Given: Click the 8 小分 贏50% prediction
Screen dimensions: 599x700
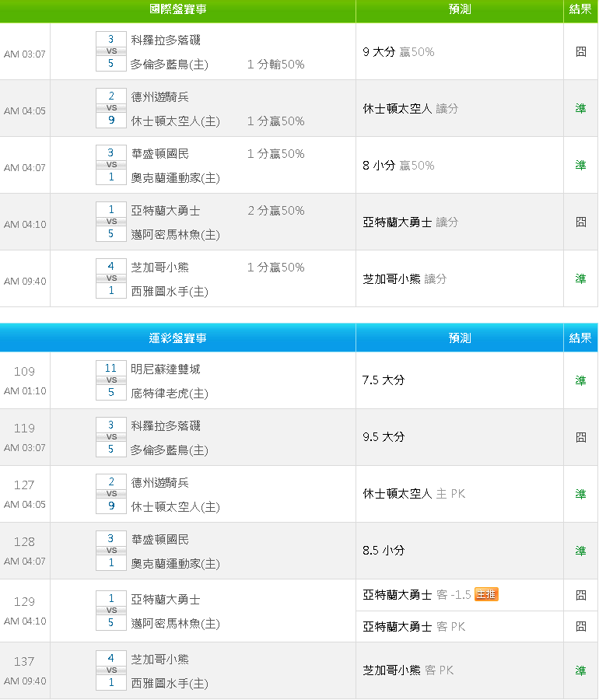Looking at the screenshot, I should 398,165.
